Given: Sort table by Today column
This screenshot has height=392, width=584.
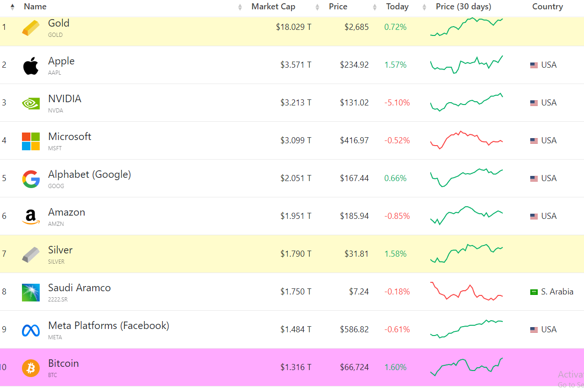Looking at the screenshot, I should click(x=398, y=7).
